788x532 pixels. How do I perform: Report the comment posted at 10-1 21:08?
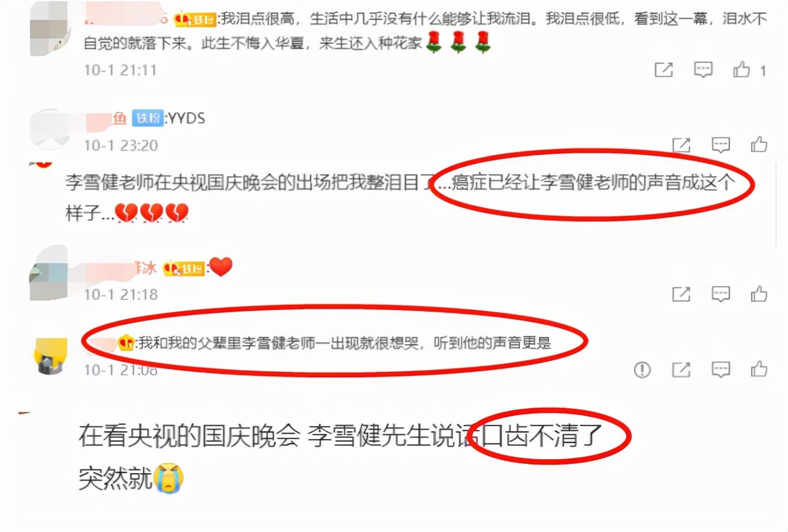tap(642, 370)
